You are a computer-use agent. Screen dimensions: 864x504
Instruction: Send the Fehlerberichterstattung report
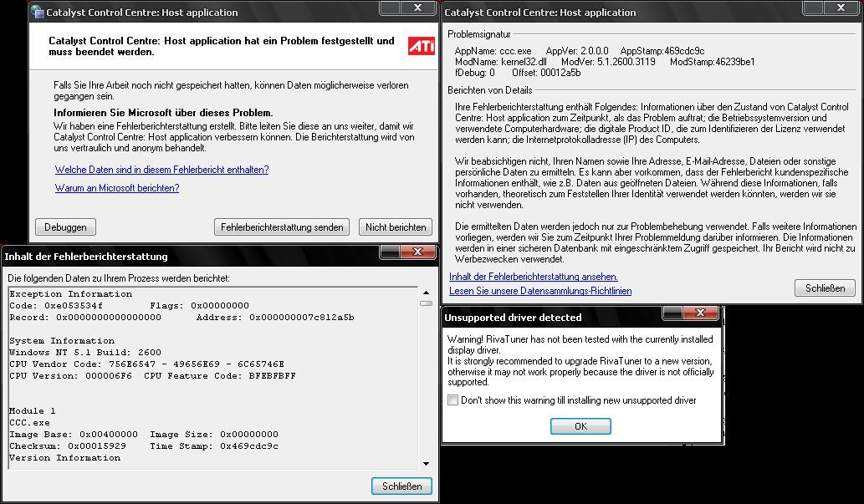[282, 227]
